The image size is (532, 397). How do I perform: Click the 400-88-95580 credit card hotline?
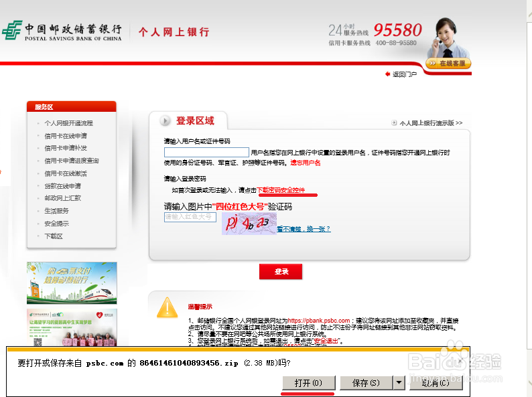[396, 43]
